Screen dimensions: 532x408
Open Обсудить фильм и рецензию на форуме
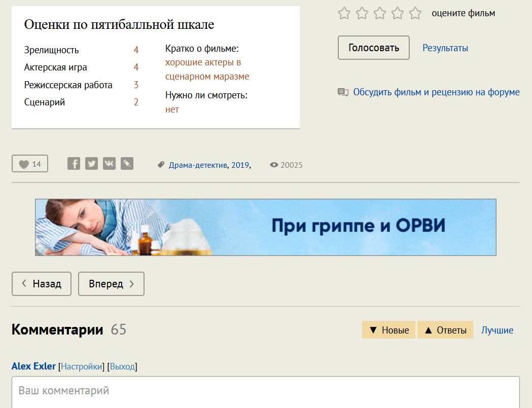tap(436, 92)
